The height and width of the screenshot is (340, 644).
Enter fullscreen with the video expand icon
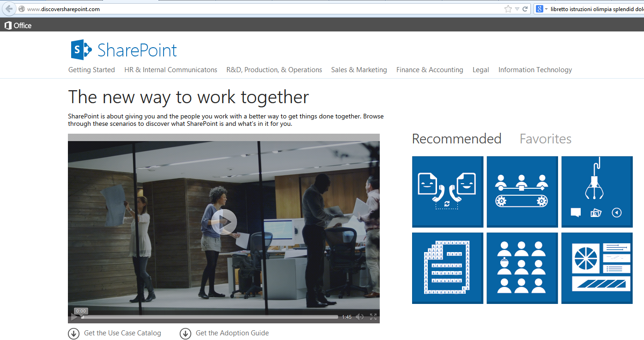pyautogui.click(x=373, y=317)
